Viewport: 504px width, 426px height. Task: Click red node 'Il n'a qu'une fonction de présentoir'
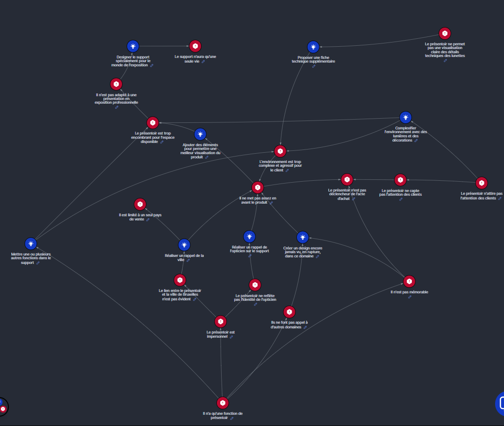pos(223,403)
